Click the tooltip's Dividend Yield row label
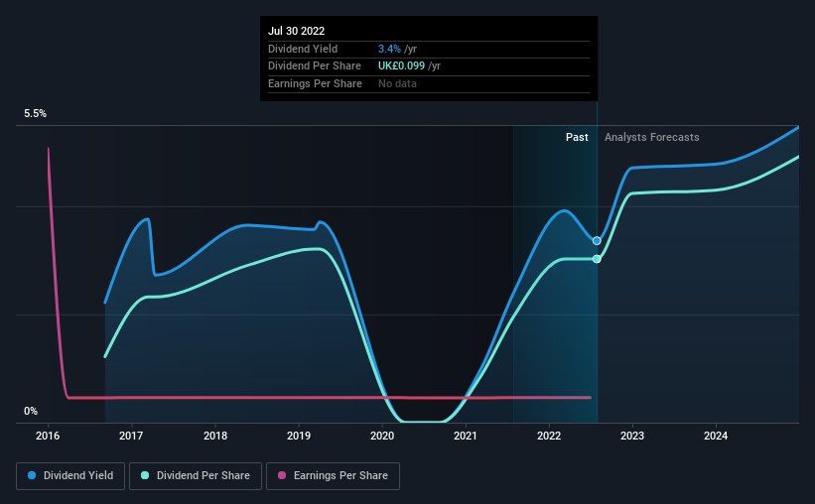The height and width of the screenshot is (504, 815). (x=303, y=49)
